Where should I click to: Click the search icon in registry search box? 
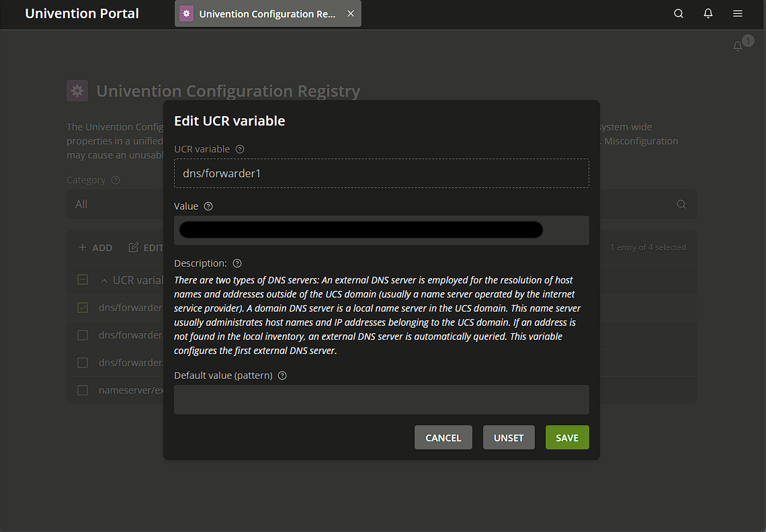point(681,204)
